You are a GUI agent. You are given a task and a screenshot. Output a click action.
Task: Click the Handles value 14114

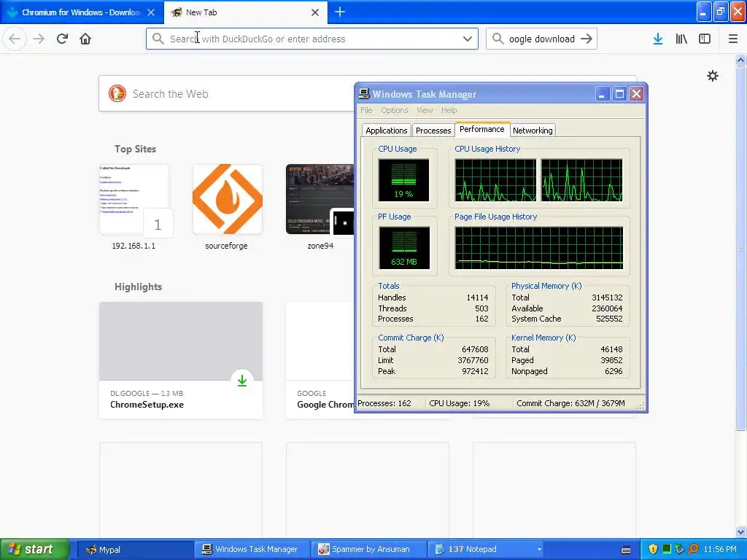[x=477, y=297]
